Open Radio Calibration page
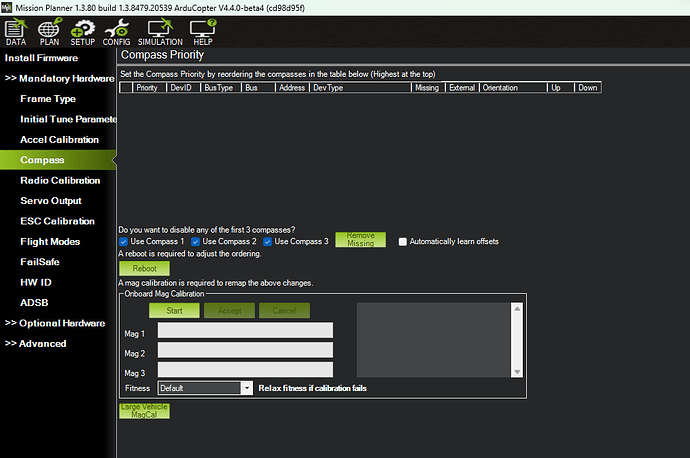The height and width of the screenshot is (458, 690). [60, 180]
